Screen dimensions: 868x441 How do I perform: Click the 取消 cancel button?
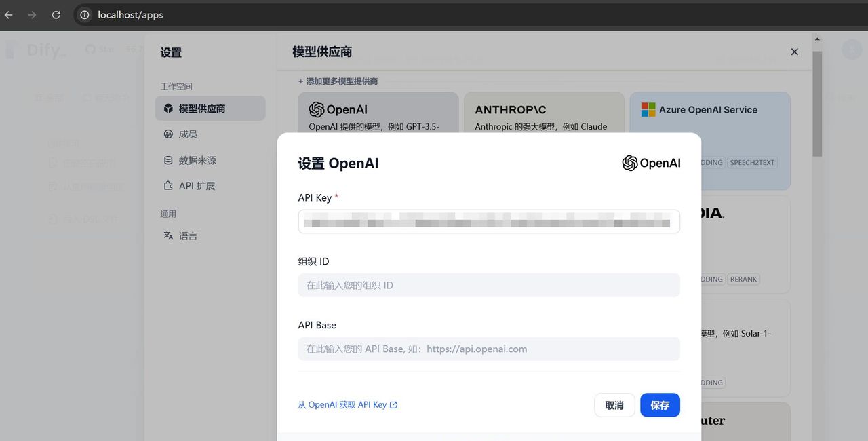614,404
